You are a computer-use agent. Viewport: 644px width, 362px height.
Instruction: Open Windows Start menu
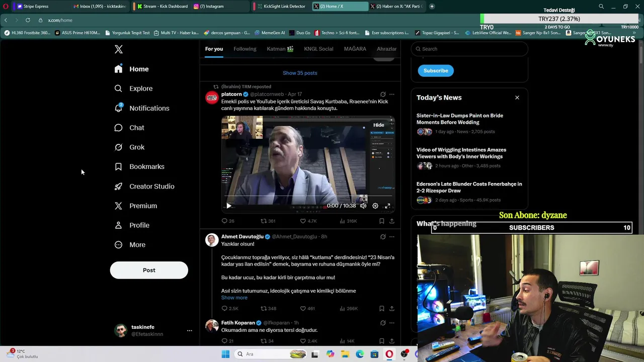pos(225,354)
